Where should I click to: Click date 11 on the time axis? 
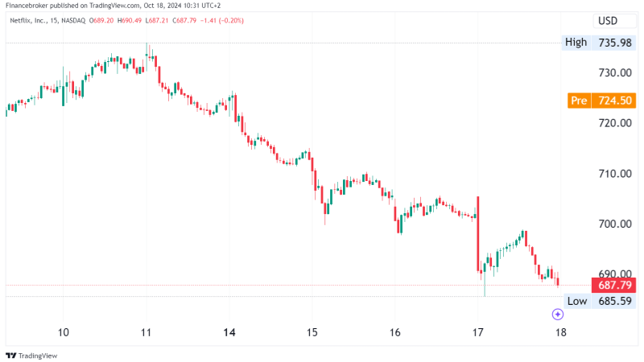pos(147,332)
